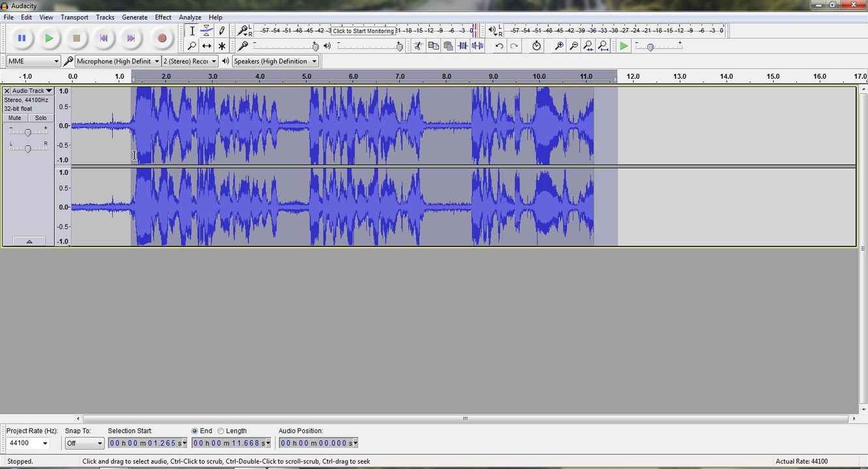Click the Fit Project zoom icon
Image resolution: width=868 pixels, height=469 pixels.
point(604,46)
